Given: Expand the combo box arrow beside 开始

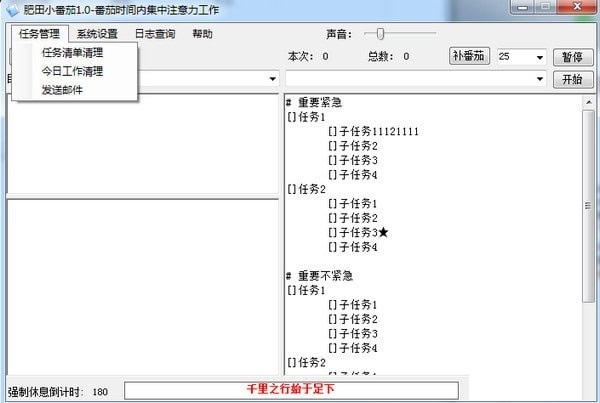Looking at the screenshot, I should coord(540,79).
